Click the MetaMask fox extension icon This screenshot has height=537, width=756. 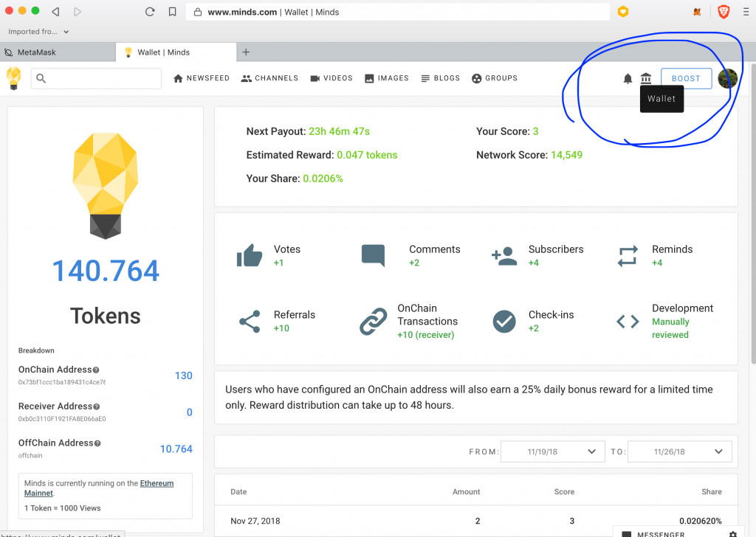click(x=697, y=12)
